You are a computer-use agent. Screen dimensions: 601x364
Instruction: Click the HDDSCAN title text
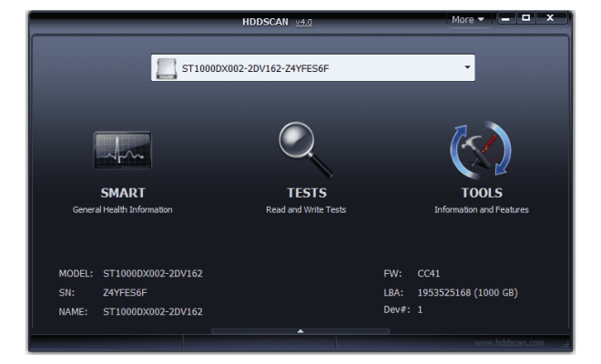(265, 22)
